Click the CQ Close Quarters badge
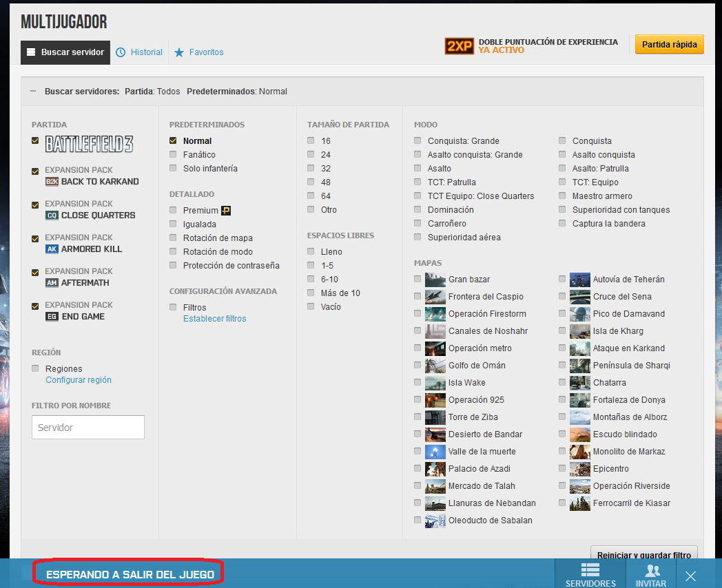This screenshot has width=722, height=588. pos(52,216)
